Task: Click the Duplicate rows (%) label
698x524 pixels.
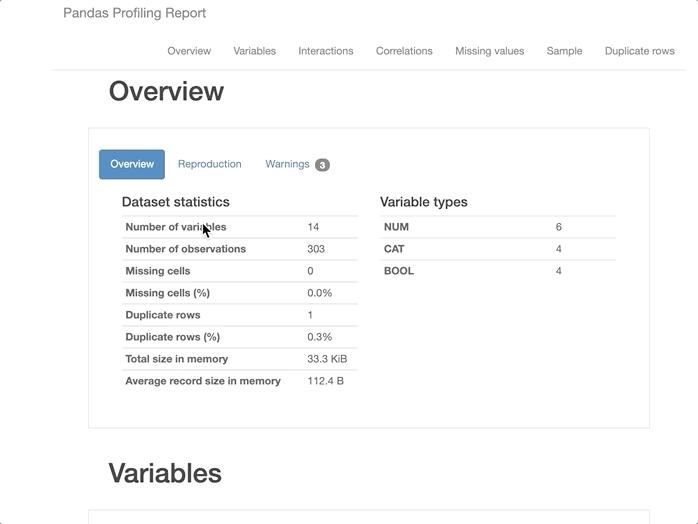Action: (173, 337)
